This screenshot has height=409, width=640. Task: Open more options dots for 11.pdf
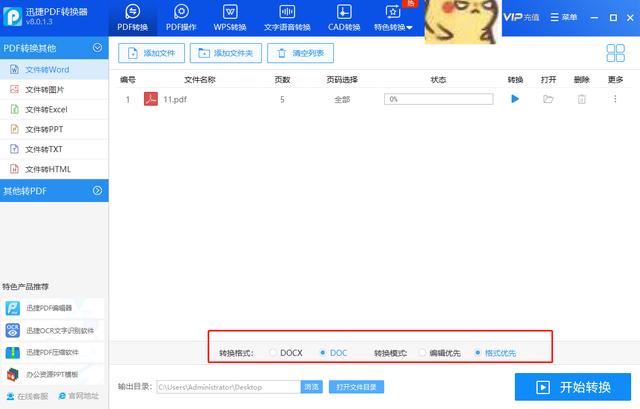pyautogui.click(x=615, y=99)
